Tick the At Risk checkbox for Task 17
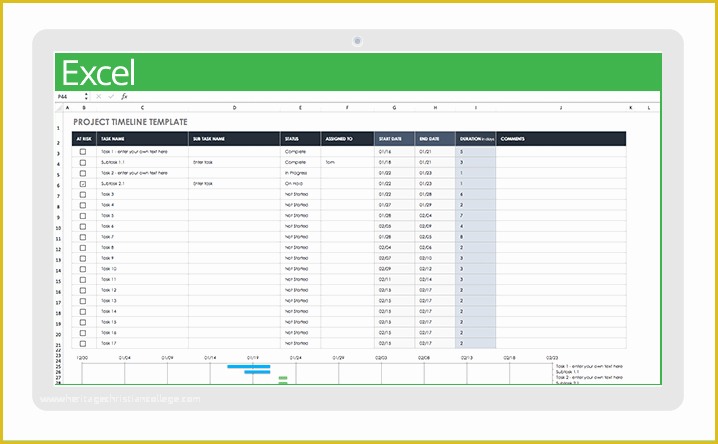 pos(83,344)
